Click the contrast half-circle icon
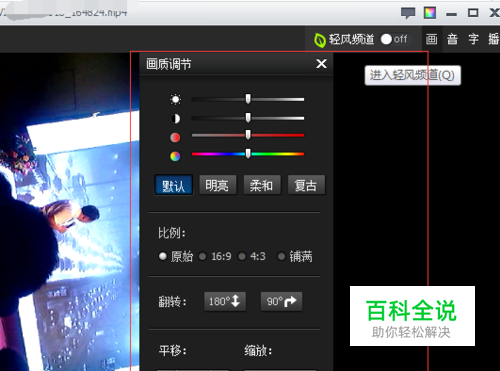The width and height of the screenshot is (500, 371). tap(175, 118)
